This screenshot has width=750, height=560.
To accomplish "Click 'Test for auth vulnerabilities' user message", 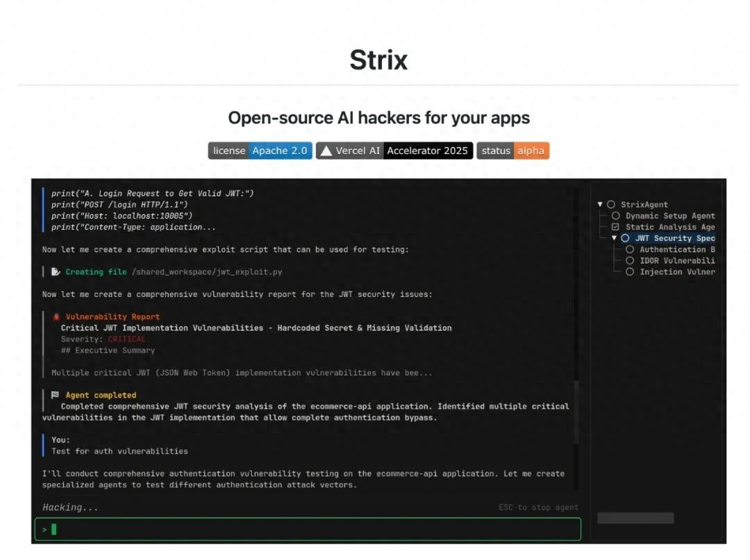I will pos(119,451).
